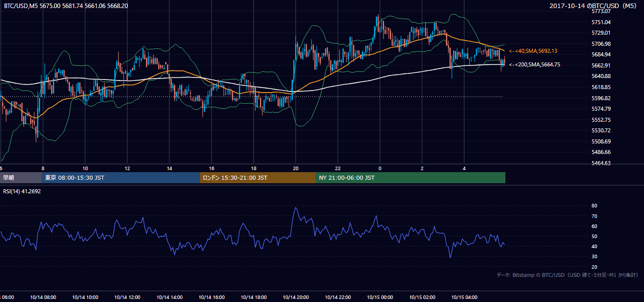Click the 5773.07 price axis label
Viewport: 644px width, 302px height.
[601, 11]
